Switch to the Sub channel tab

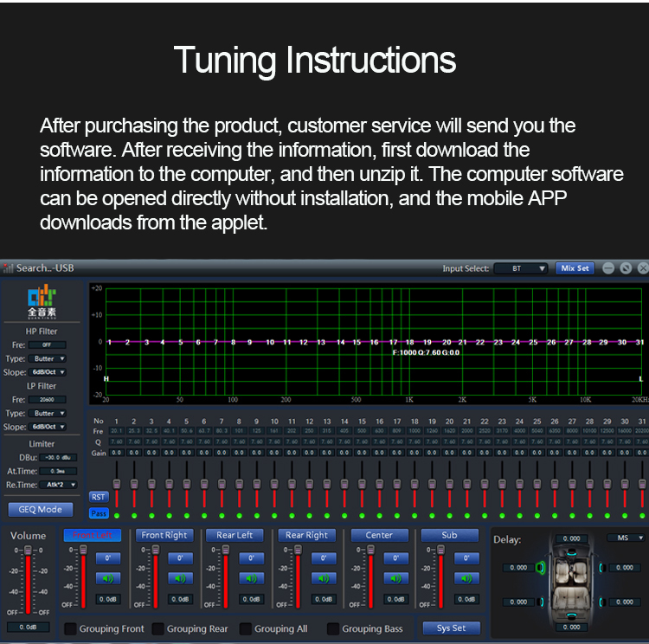pyautogui.click(x=449, y=535)
